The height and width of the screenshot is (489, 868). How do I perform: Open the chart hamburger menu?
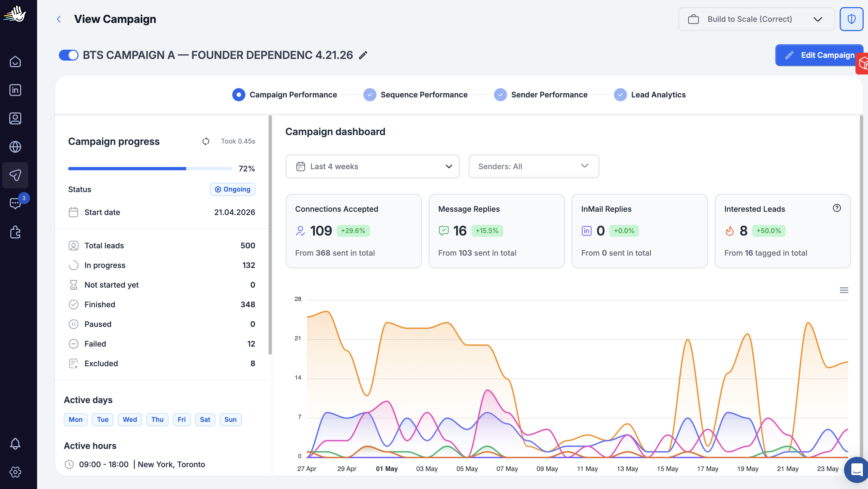844,290
